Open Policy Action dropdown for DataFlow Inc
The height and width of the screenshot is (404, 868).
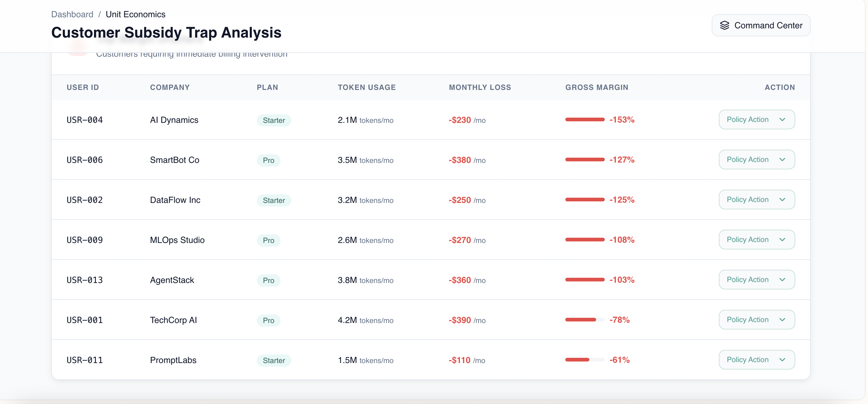coord(756,200)
